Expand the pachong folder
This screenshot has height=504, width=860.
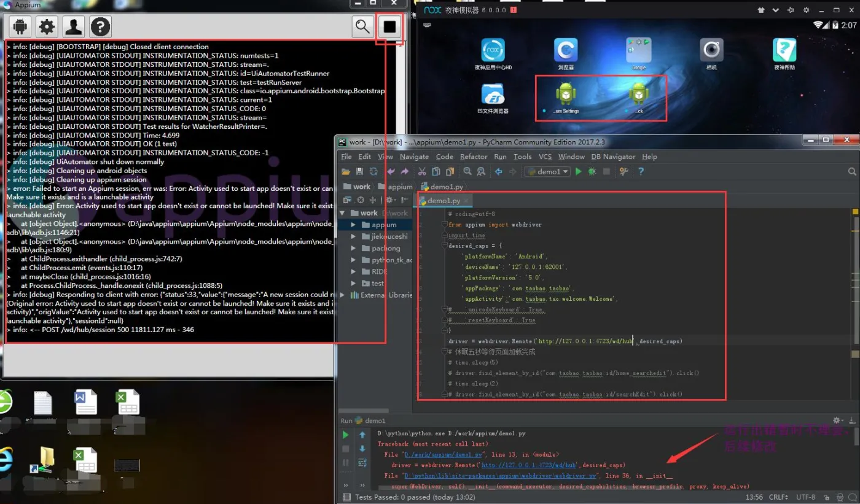pyautogui.click(x=353, y=248)
